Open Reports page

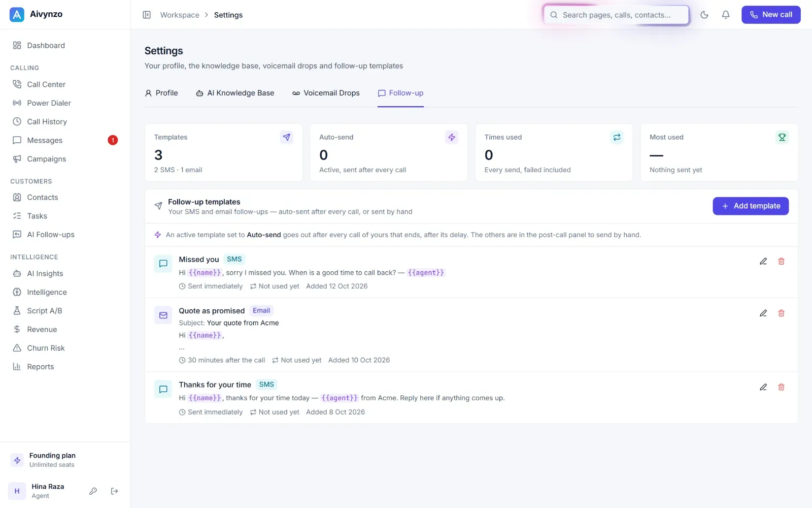click(x=65, y=367)
